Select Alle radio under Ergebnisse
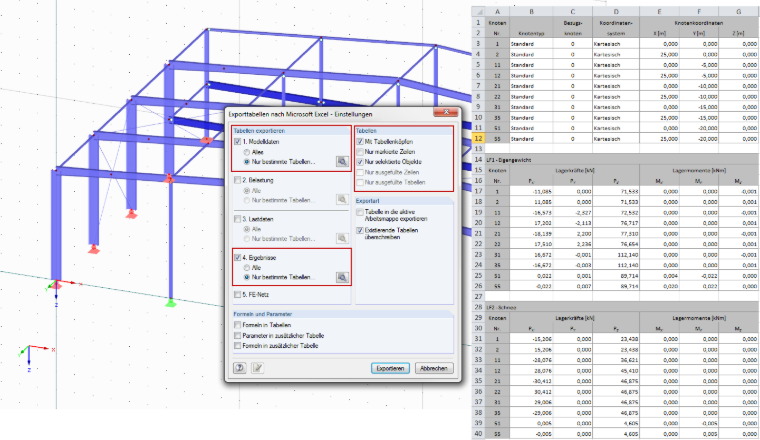The height and width of the screenshot is (440, 760). [x=247, y=267]
